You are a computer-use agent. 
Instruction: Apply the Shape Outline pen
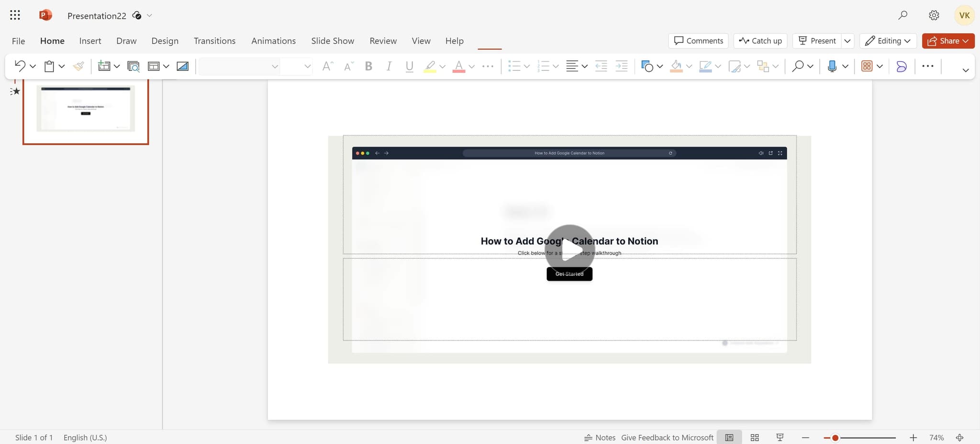(705, 66)
